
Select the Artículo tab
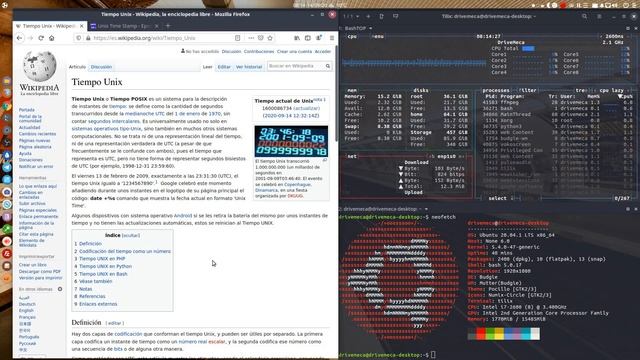tap(77, 67)
